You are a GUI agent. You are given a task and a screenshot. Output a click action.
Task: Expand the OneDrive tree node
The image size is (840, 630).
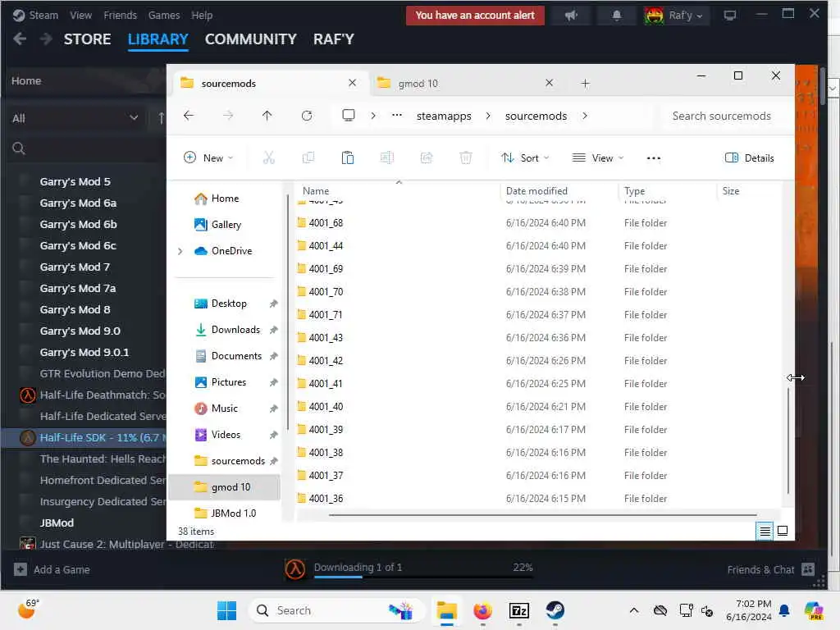point(180,251)
